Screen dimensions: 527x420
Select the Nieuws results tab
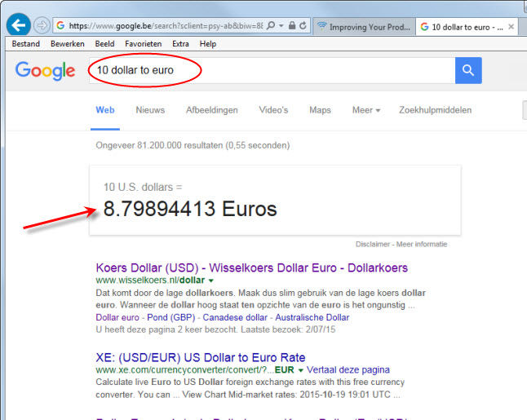(x=150, y=110)
